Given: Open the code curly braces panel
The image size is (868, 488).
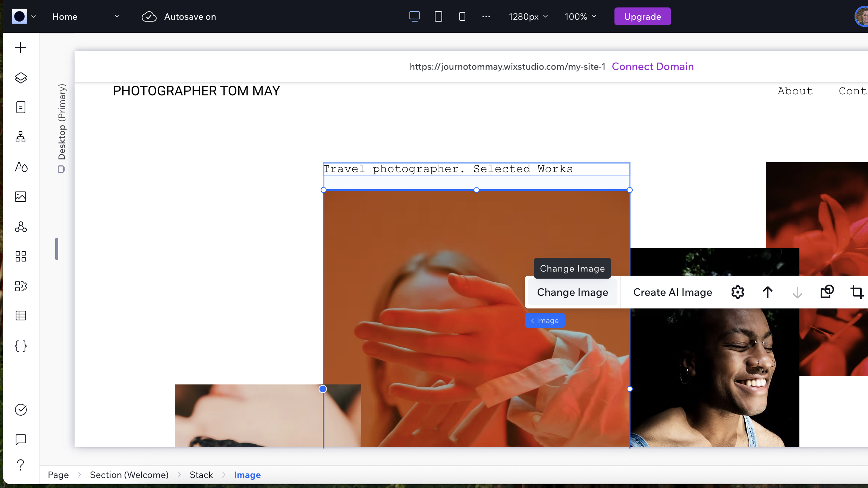Looking at the screenshot, I should [x=21, y=346].
